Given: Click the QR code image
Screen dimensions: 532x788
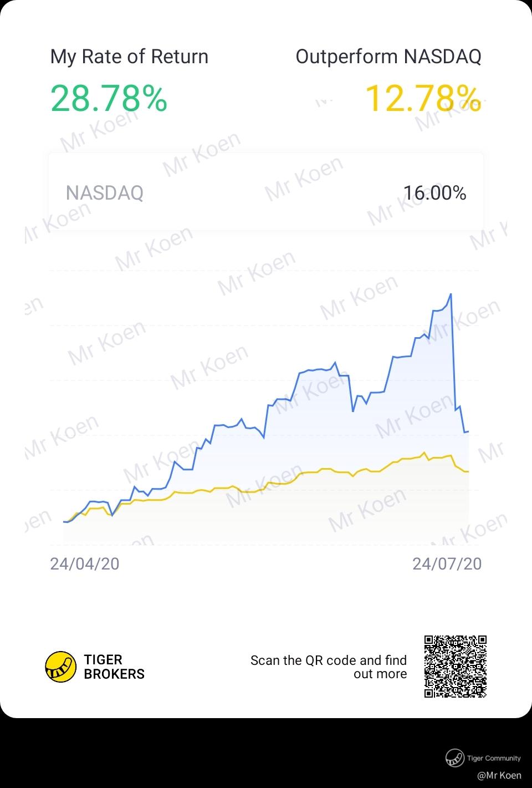Looking at the screenshot, I should 455,666.
